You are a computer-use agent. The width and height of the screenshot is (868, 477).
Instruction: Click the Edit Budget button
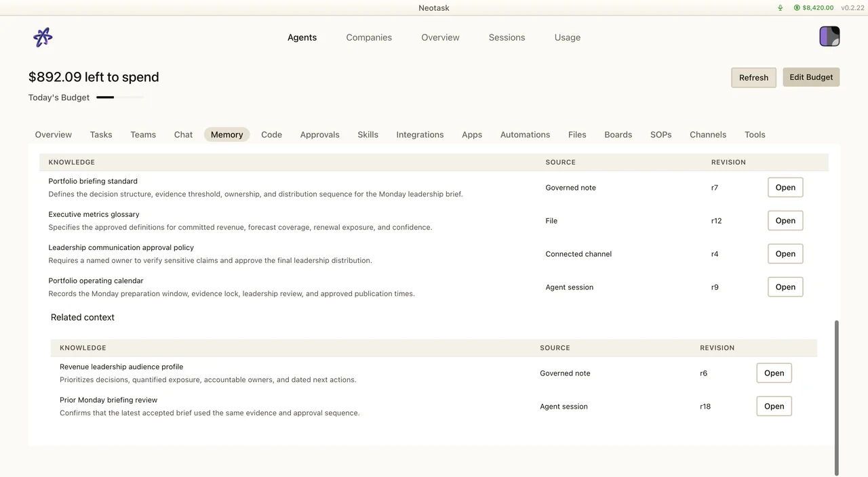(x=811, y=77)
